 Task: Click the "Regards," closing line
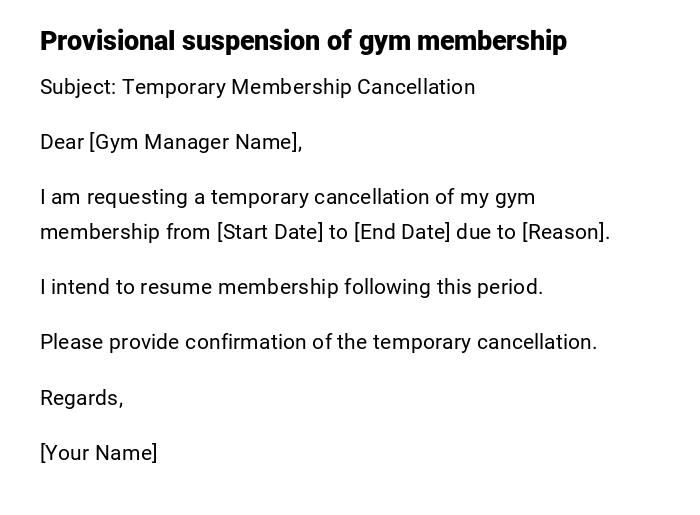coord(81,398)
